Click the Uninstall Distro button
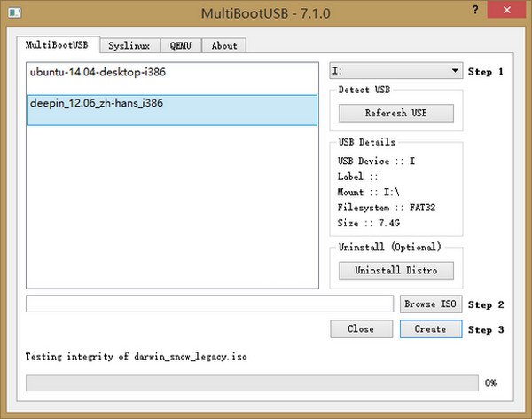Viewport: 532px width, 419px height. 395,270
